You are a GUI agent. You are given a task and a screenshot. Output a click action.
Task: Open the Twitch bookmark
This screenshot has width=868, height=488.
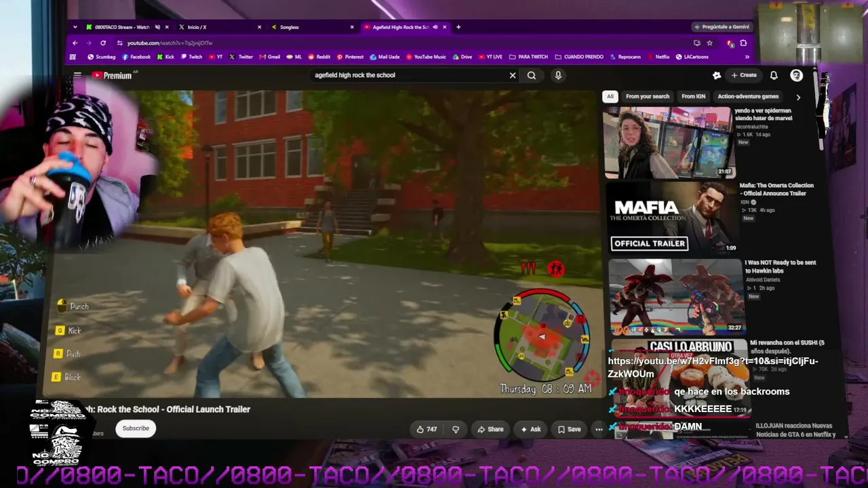(191, 57)
